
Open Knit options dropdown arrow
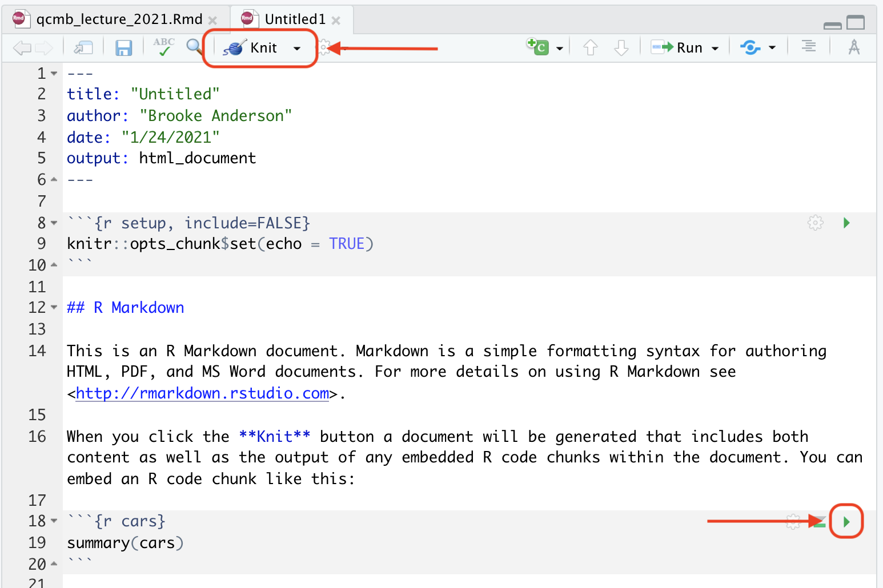pos(297,49)
